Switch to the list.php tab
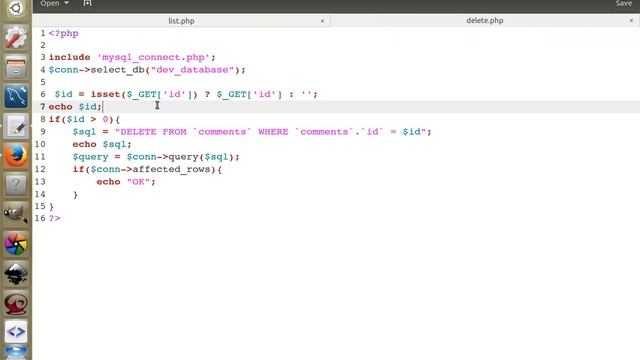 coord(181,20)
